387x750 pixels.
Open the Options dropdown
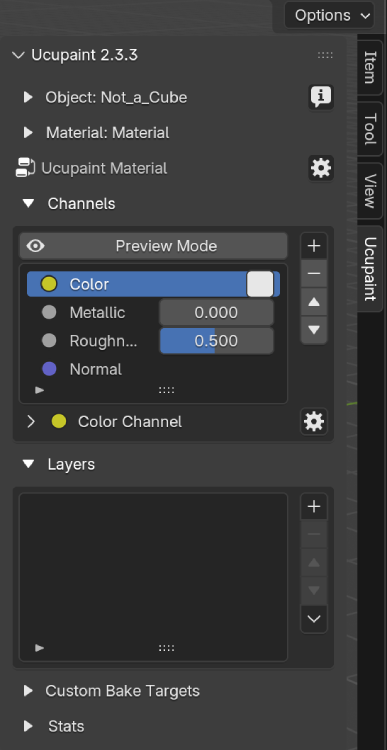pyautogui.click(x=329, y=16)
